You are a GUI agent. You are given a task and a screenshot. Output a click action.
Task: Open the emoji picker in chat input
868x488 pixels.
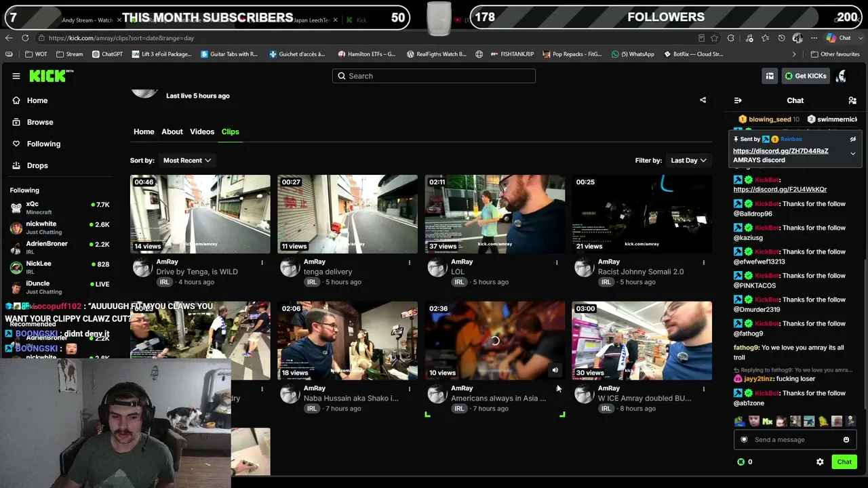point(846,440)
